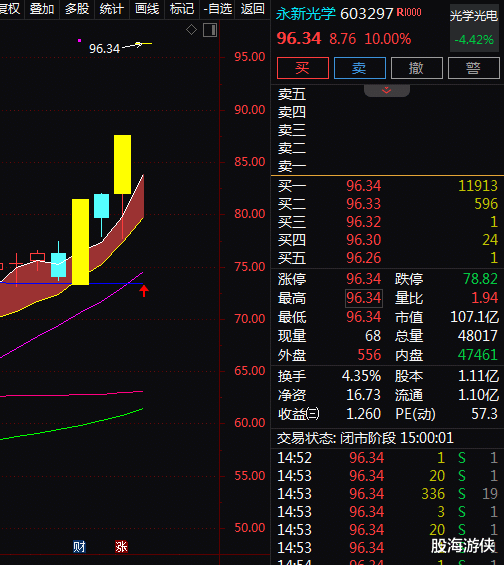Click the 净资 value 16.73
Viewport: 504px width, 565px height.
coord(363,395)
